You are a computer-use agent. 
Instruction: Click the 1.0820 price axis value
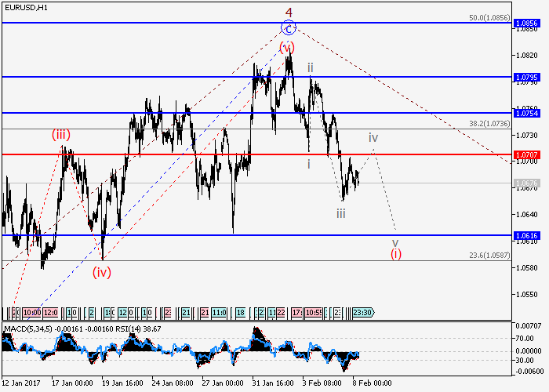(x=526, y=56)
